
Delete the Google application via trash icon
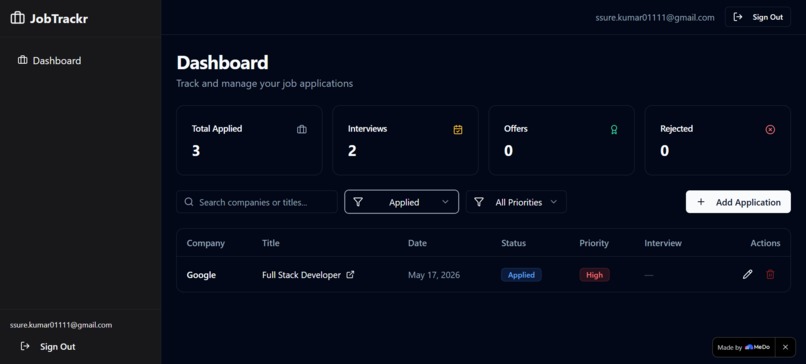(770, 275)
